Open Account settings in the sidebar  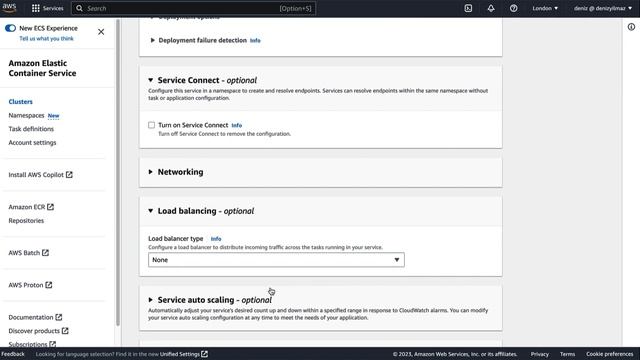32,143
